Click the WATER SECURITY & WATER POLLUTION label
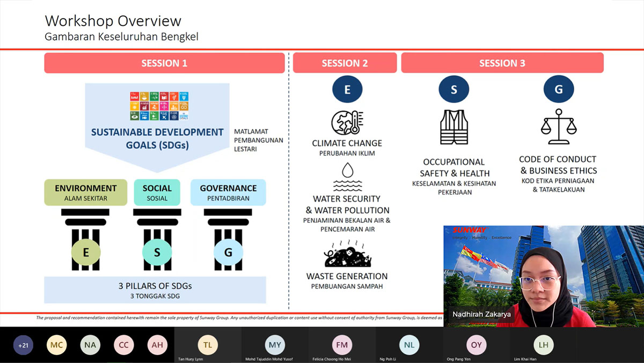Image resolution: width=644 pixels, height=363 pixels. pos(347,205)
